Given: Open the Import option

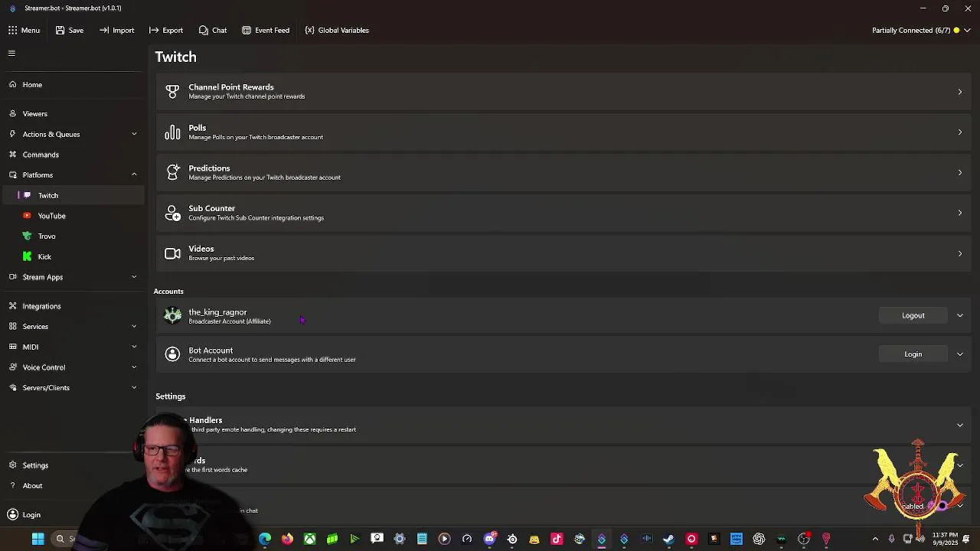Looking at the screenshot, I should coord(116,30).
